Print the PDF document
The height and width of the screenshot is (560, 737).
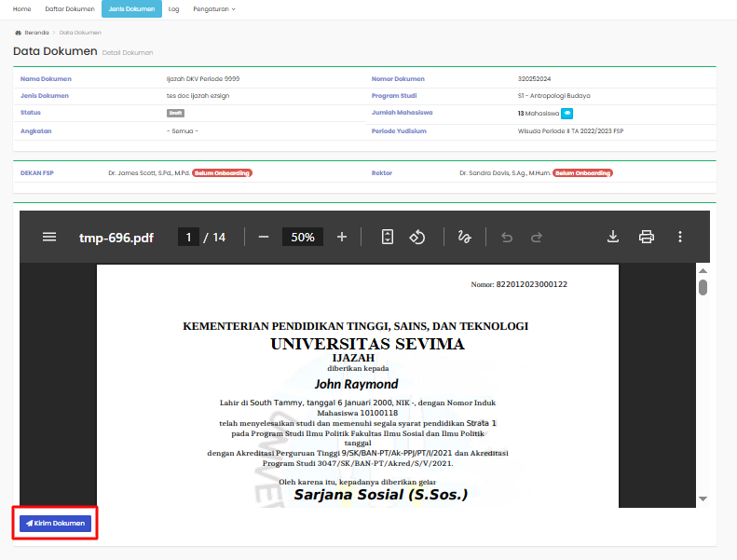tap(647, 237)
